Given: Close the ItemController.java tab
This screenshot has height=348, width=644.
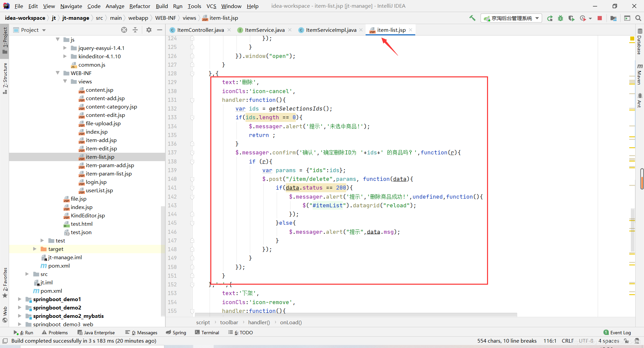Looking at the screenshot, I should 229,30.
